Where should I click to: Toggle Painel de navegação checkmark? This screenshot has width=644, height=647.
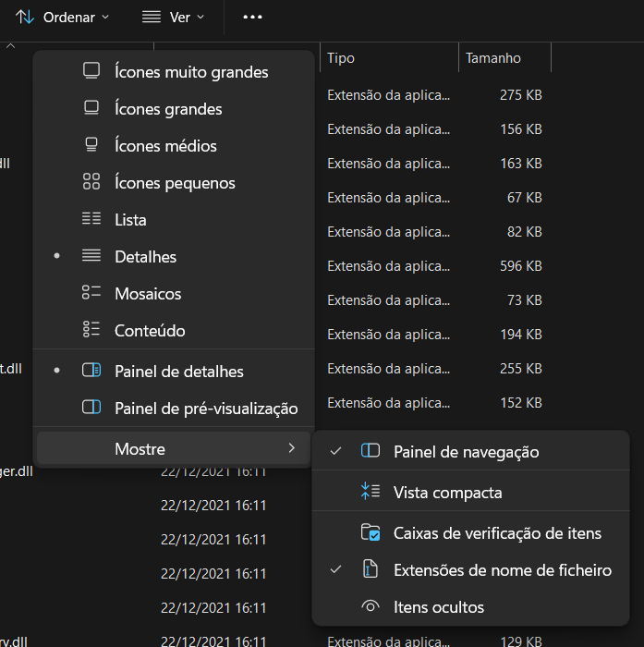pos(335,451)
